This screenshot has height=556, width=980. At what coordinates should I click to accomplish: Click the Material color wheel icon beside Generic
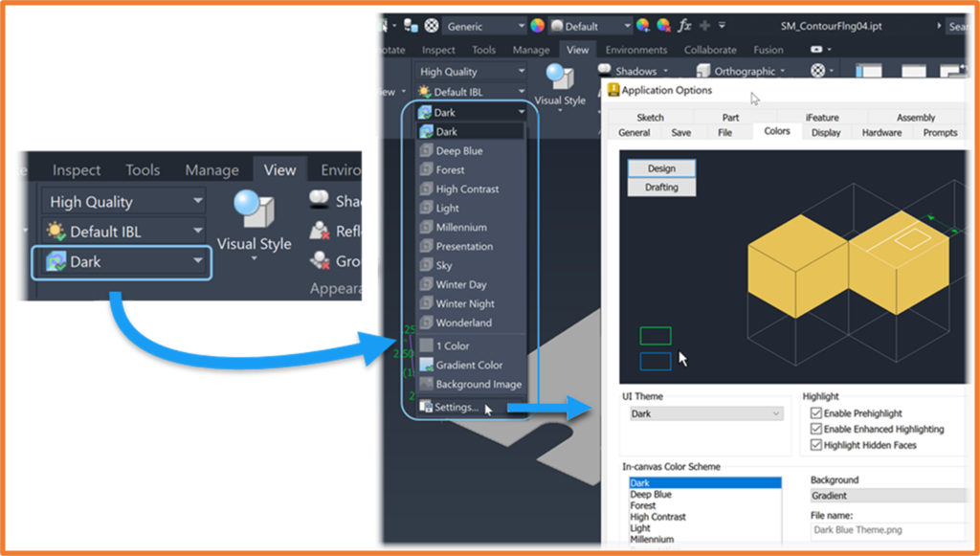pyautogui.click(x=537, y=26)
